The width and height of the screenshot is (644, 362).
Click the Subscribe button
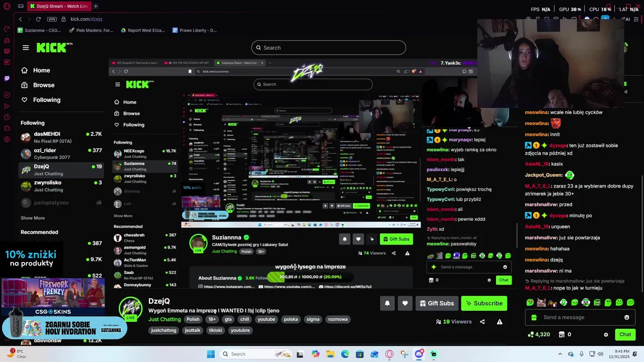tap(484, 303)
